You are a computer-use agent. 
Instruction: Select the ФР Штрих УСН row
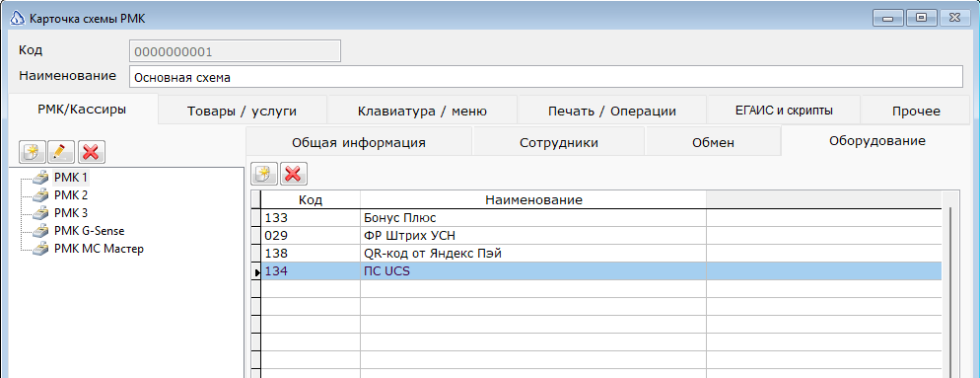click(601, 235)
